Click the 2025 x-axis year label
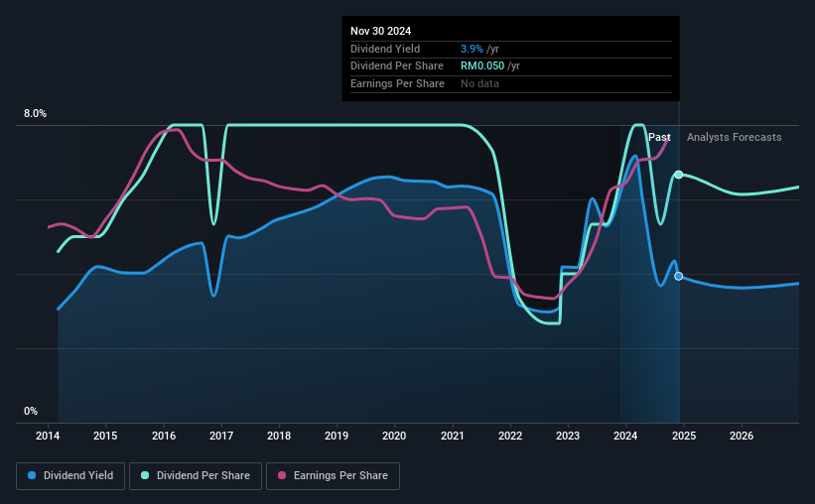 tap(684, 436)
